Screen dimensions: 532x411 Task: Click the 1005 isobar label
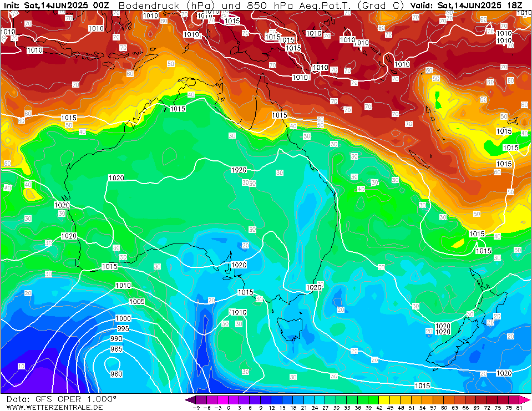136,302
